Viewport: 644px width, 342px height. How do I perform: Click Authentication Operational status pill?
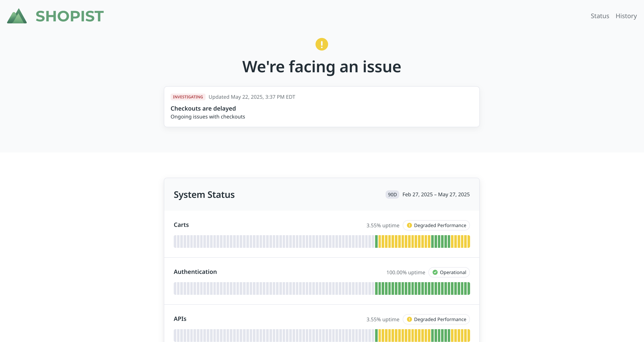(449, 272)
